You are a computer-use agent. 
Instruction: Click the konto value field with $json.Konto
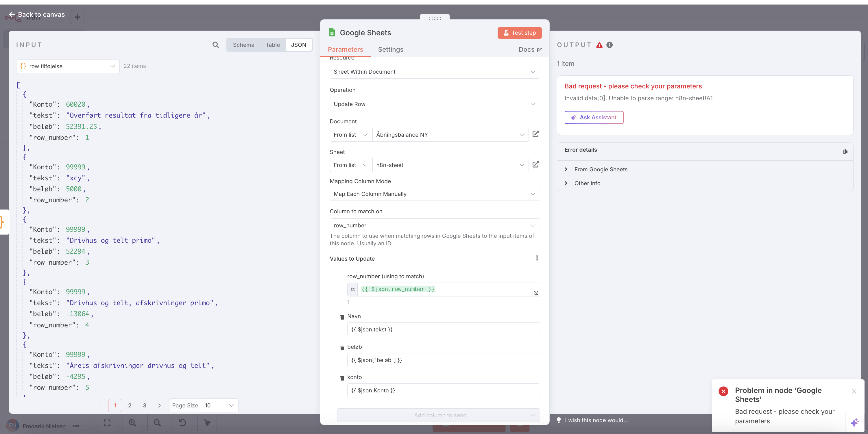[444, 390]
